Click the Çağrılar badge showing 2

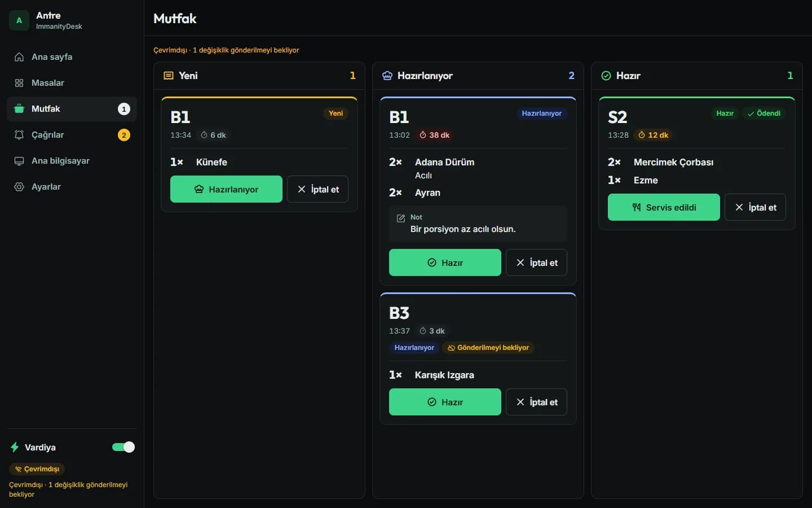[124, 135]
